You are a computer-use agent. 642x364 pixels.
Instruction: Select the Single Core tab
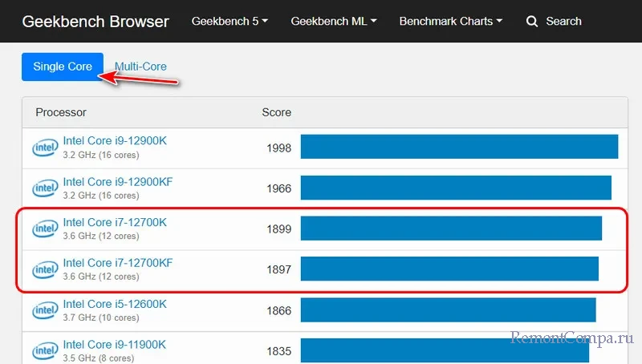coord(63,67)
